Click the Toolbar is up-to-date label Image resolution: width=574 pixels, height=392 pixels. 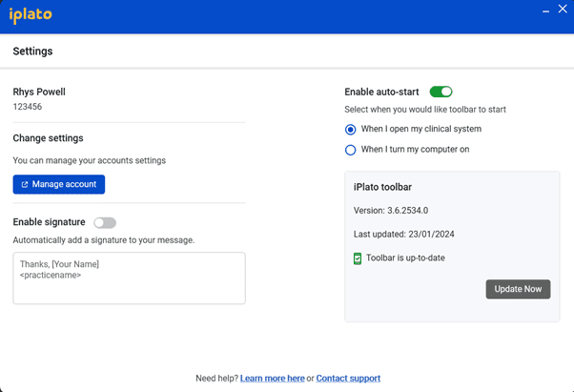(405, 258)
